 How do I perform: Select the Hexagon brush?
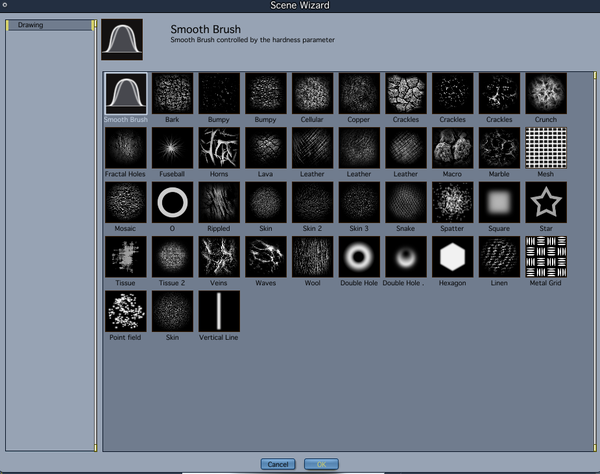click(453, 257)
